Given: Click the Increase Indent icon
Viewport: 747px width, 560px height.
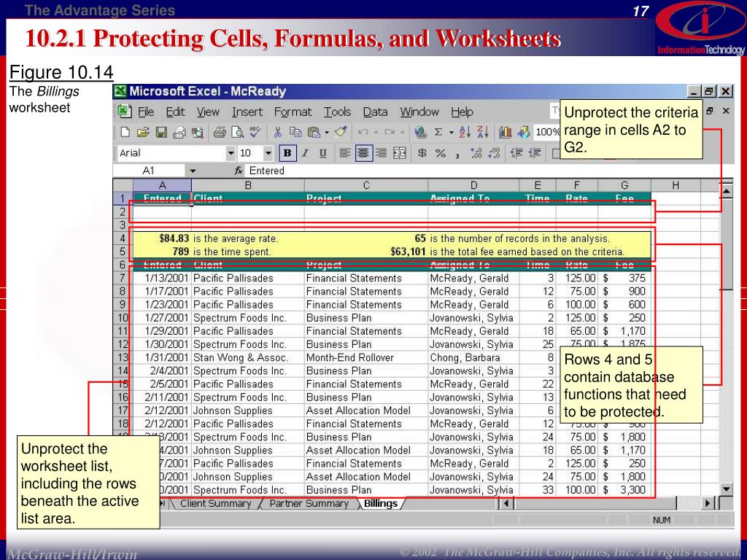Looking at the screenshot, I should 535,153.
